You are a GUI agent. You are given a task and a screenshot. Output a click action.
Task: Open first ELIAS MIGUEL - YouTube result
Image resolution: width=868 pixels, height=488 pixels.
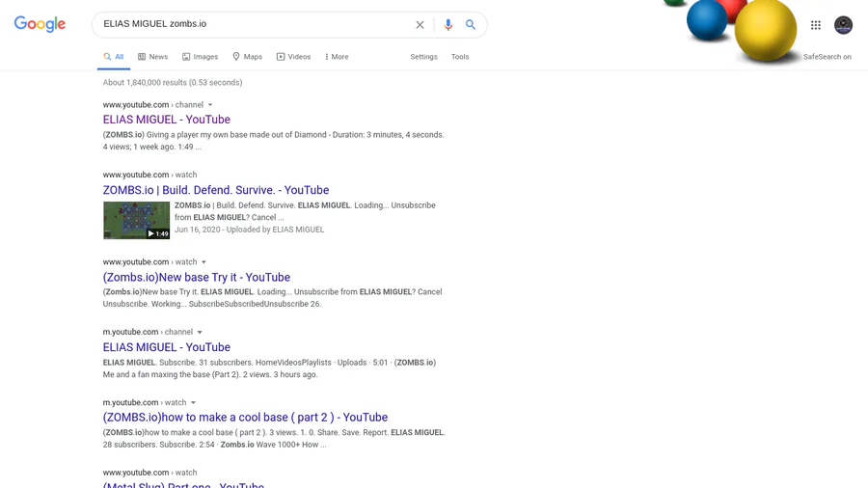tap(167, 120)
